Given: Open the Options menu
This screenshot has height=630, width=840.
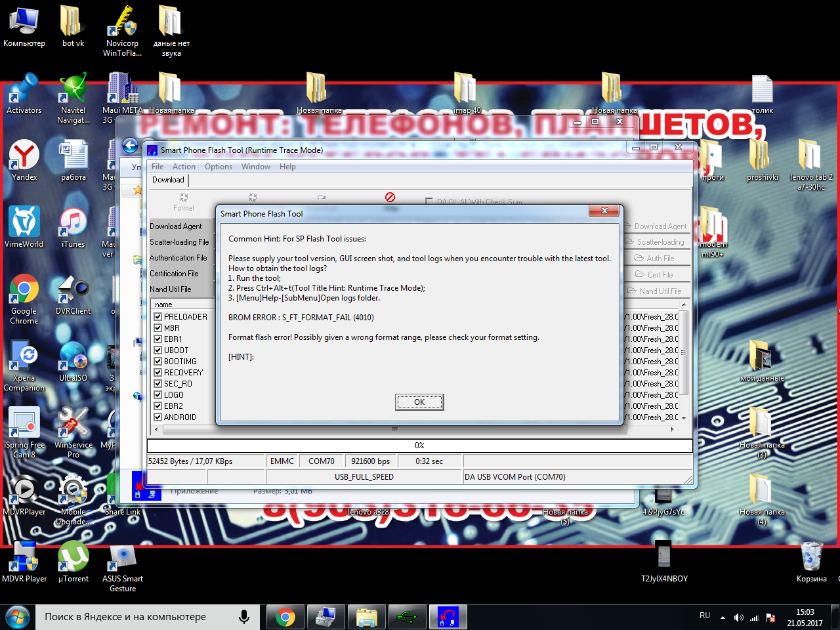Looking at the screenshot, I should click(x=218, y=167).
